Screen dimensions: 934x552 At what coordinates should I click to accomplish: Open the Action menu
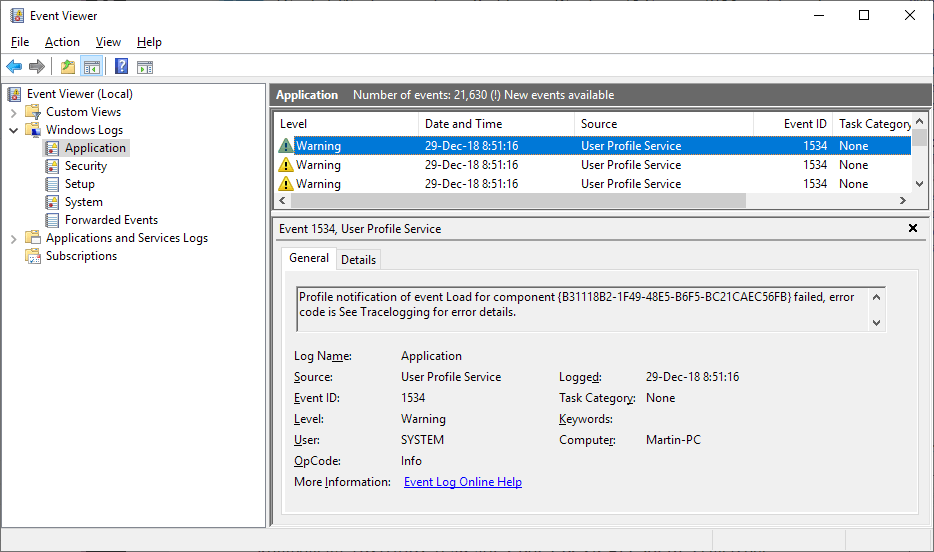click(x=62, y=42)
